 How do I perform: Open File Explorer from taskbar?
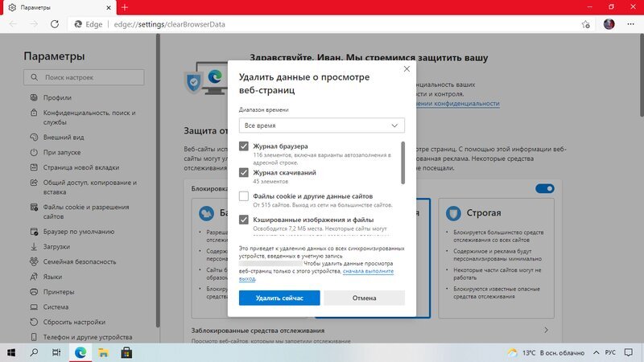(x=103, y=352)
